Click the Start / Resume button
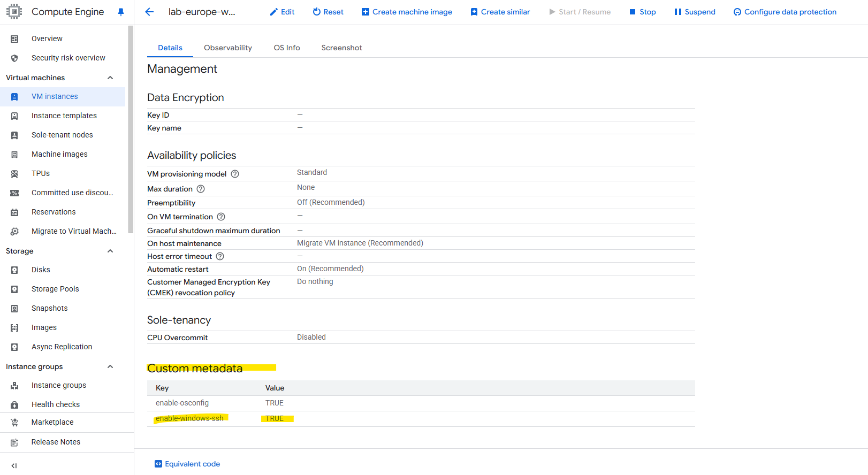The height and width of the screenshot is (475, 868). [x=580, y=12]
